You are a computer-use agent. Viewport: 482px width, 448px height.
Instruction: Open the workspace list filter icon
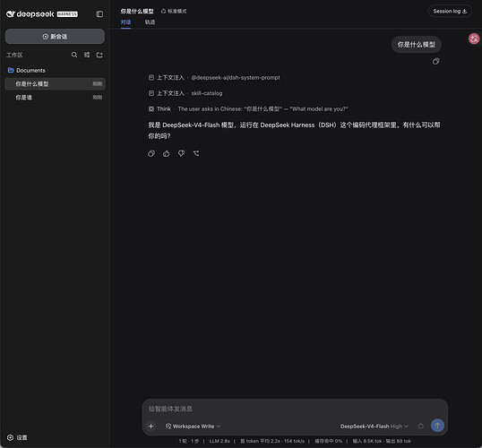[87, 55]
